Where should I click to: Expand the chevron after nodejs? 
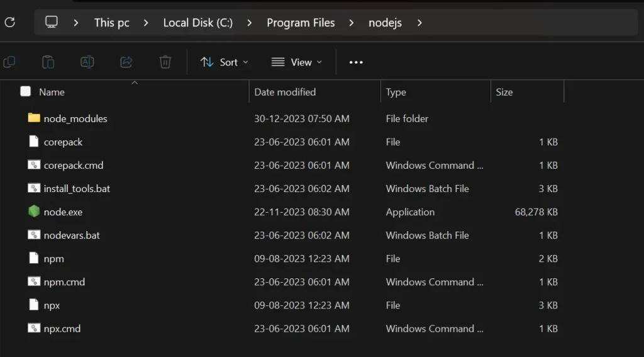pyautogui.click(x=419, y=23)
